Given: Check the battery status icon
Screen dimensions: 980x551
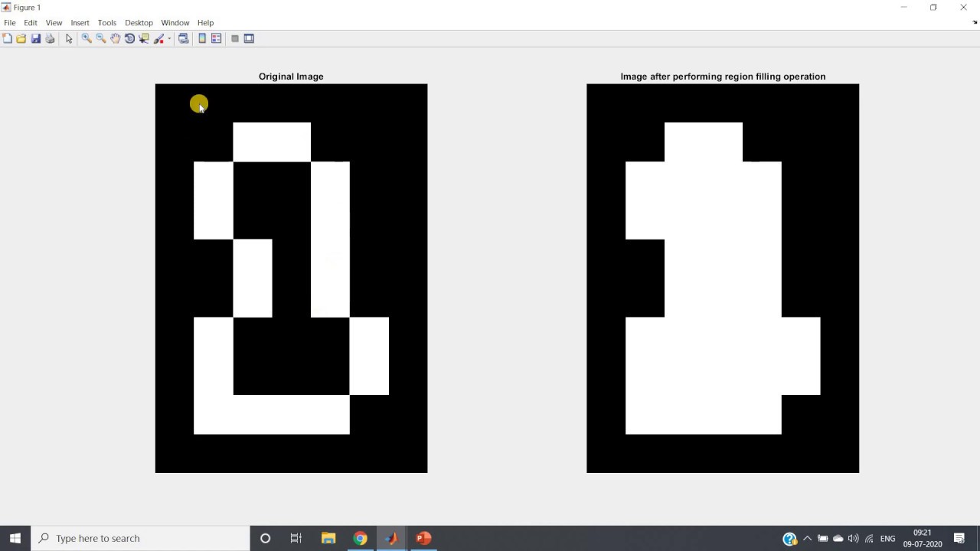Looking at the screenshot, I should 822,539.
